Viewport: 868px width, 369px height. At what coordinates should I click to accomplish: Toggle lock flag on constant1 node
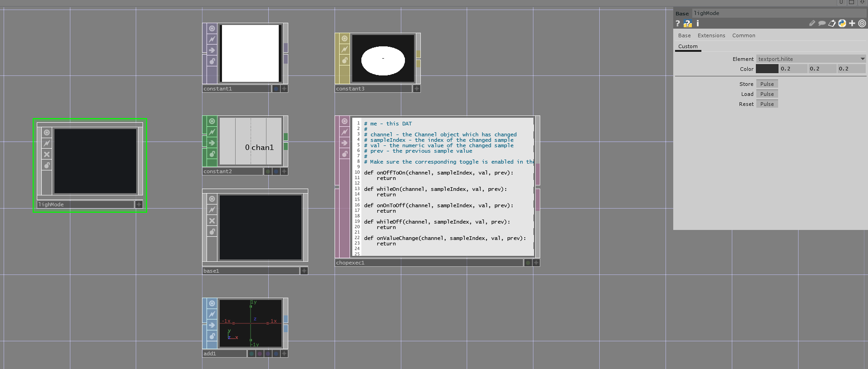pyautogui.click(x=212, y=61)
